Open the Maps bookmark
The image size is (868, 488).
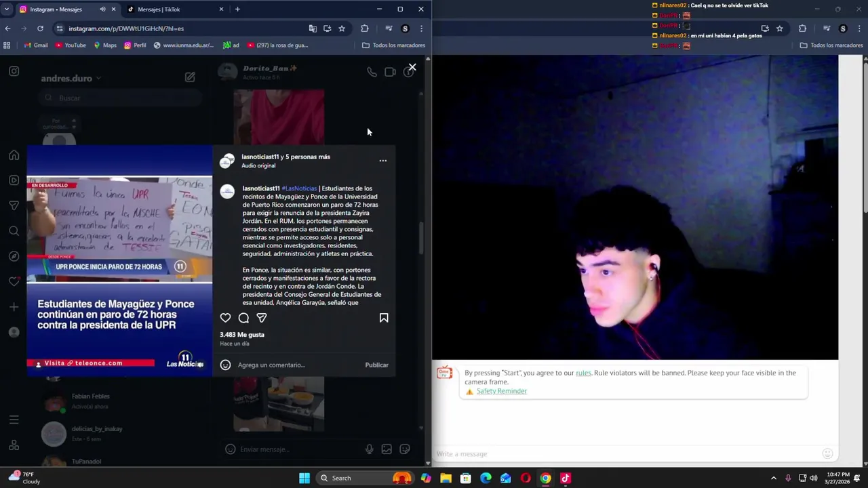point(105,45)
